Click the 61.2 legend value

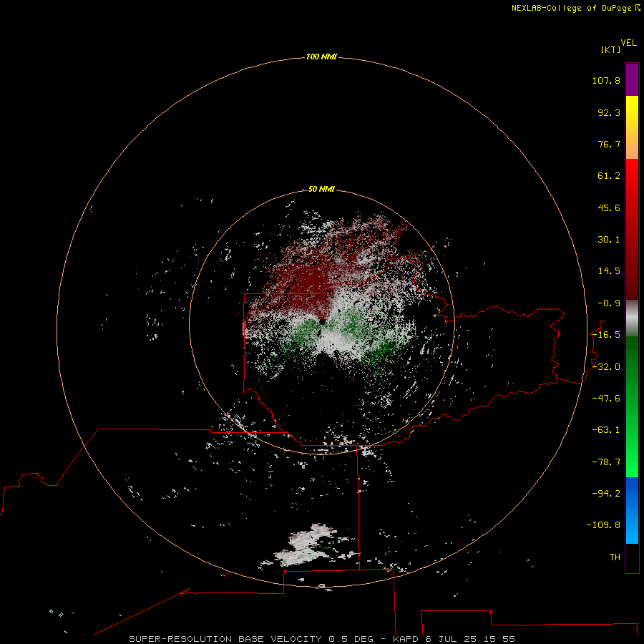609,176
